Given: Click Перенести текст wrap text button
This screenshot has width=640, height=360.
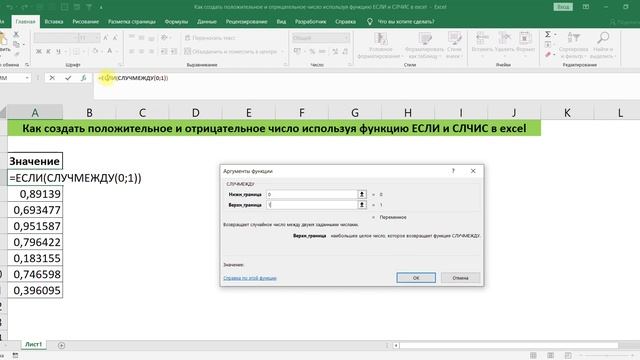Looking at the screenshot, I should click(x=210, y=38).
